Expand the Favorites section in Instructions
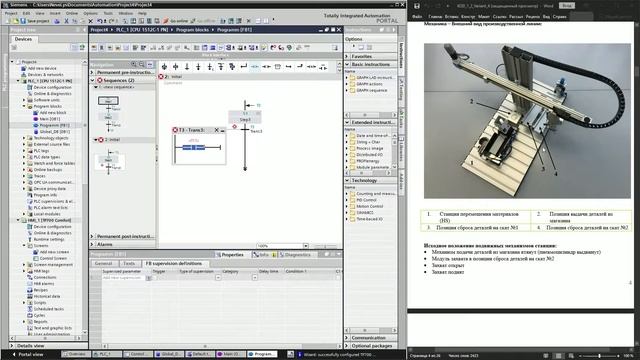This screenshot has height=360, width=640. click(347, 56)
